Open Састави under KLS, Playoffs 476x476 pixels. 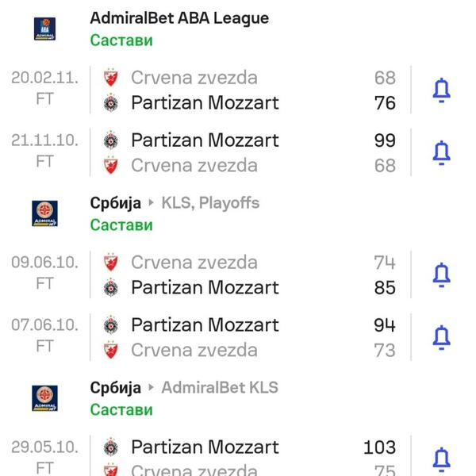pos(121,225)
